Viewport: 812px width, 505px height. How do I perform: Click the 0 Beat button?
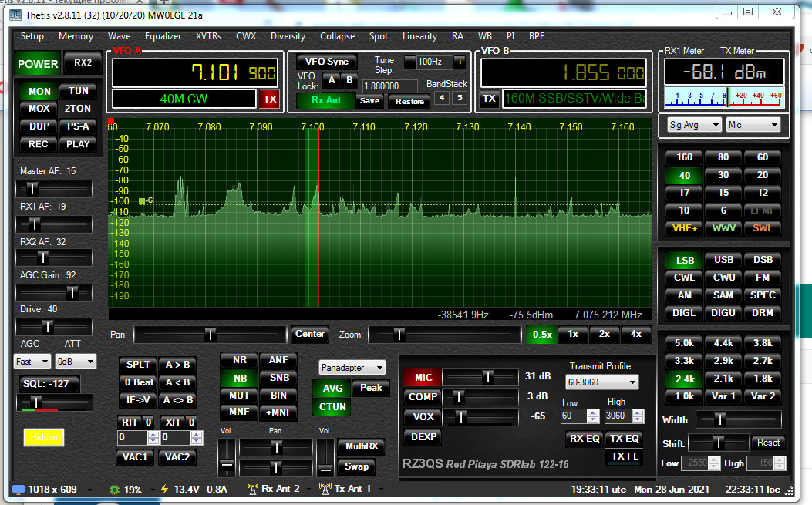click(138, 382)
